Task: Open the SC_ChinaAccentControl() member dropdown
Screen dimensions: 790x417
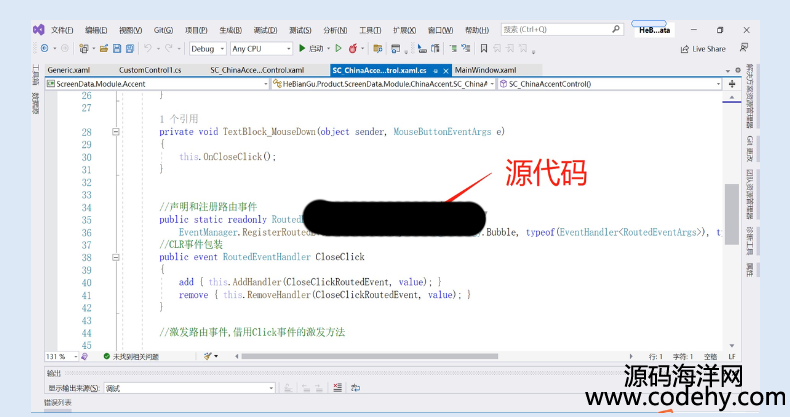Action: tap(610, 84)
